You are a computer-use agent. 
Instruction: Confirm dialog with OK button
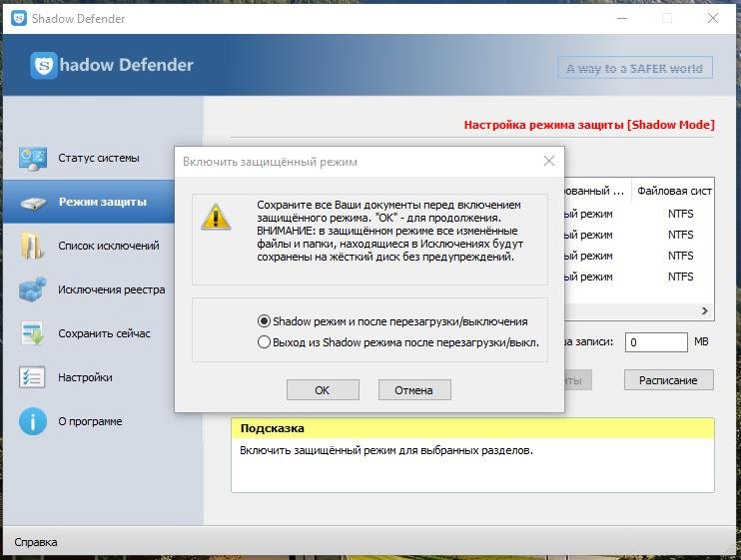pyautogui.click(x=323, y=390)
